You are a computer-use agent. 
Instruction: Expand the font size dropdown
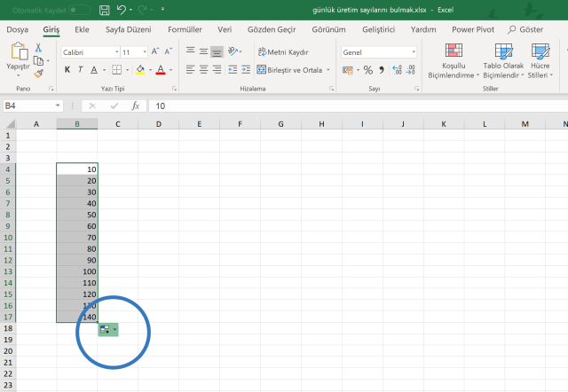point(145,52)
